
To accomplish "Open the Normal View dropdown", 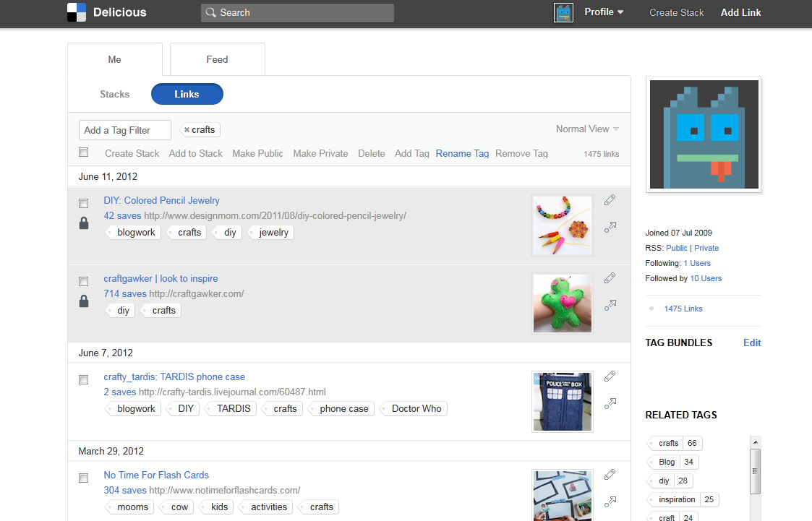I will [587, 129].
